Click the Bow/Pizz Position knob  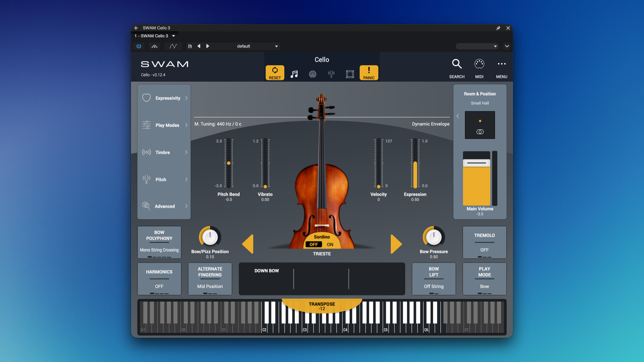pyautogui.click(x=210, y=237)
